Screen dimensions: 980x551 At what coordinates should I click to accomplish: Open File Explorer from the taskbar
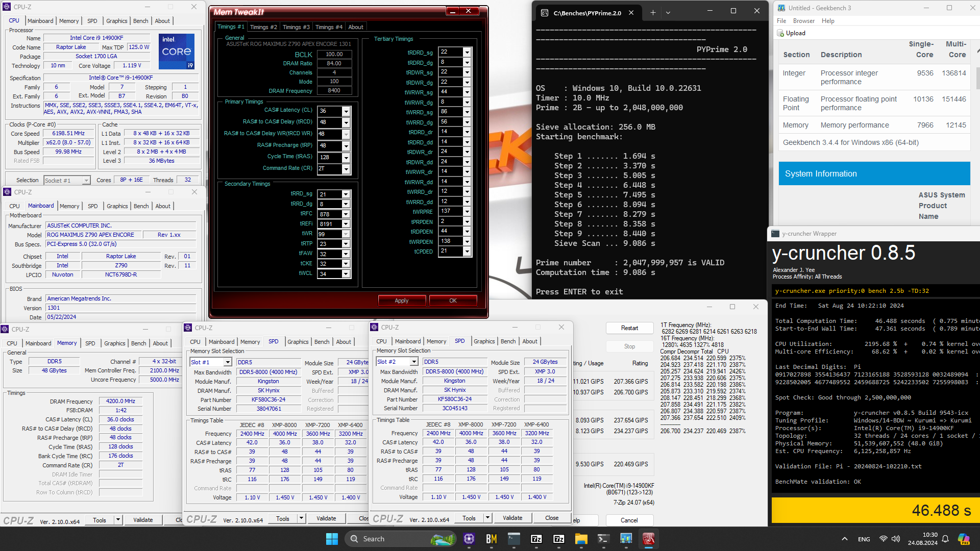click(x=581, y=539)
